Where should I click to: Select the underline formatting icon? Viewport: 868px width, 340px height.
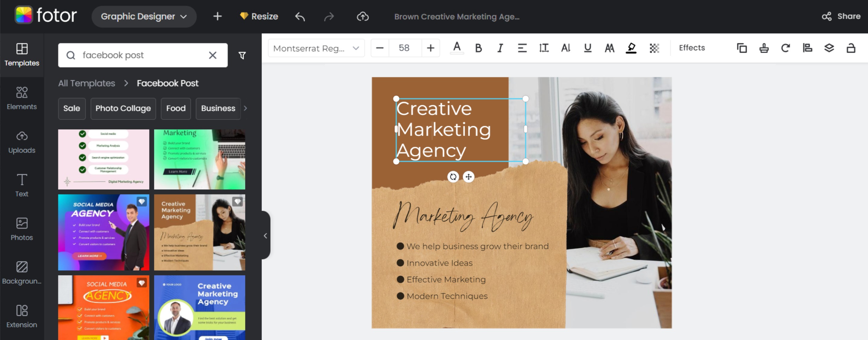tap(587, 48)
